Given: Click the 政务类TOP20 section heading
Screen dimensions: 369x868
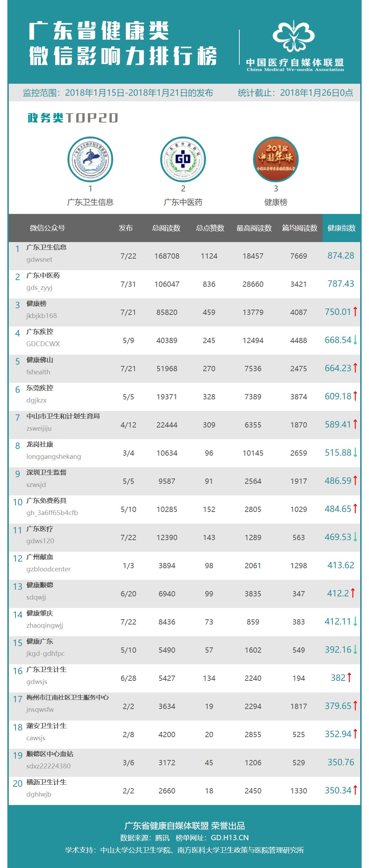Looking at the screenshot, I should coord(73,118).
